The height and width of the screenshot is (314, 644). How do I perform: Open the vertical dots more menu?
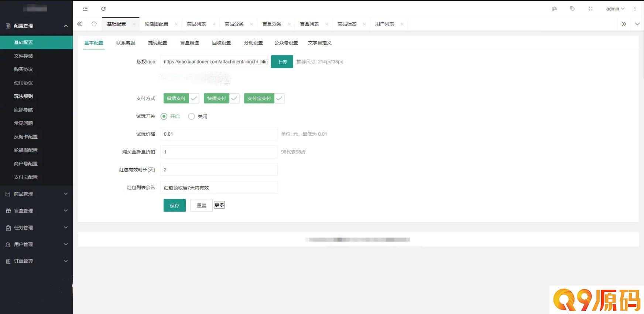coord(635,9)
